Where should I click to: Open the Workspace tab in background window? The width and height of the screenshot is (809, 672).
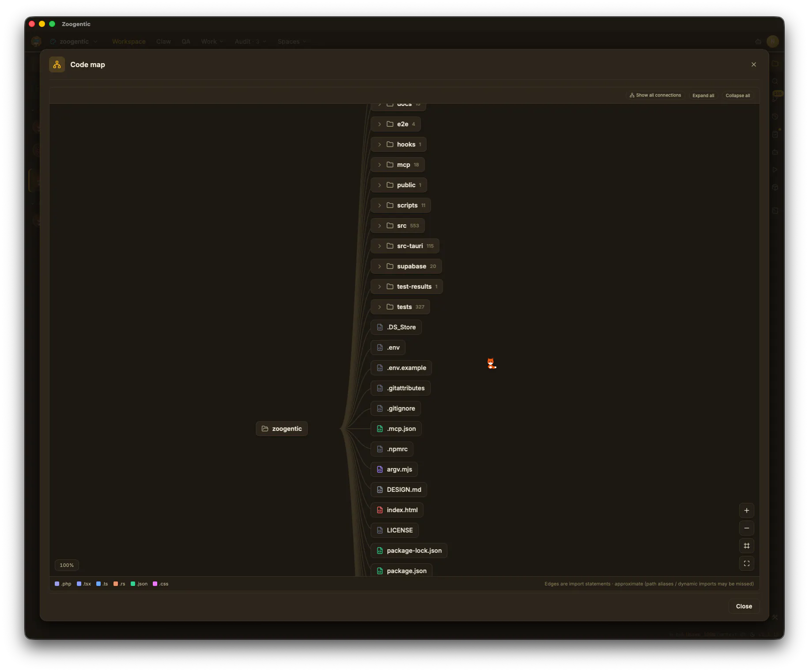pos(129,42)
